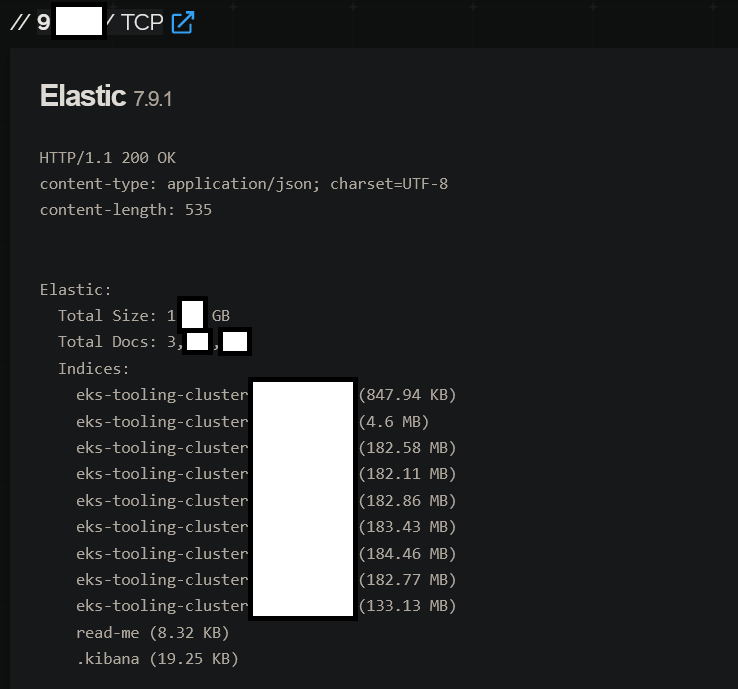Select the index row sized 847.94 KB
Image resolution: width=738 pixels, height=689 pixels.
[160, 395]
